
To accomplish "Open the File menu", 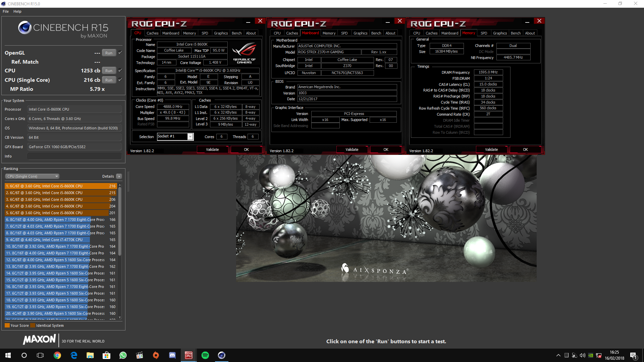I will [6, 11].
